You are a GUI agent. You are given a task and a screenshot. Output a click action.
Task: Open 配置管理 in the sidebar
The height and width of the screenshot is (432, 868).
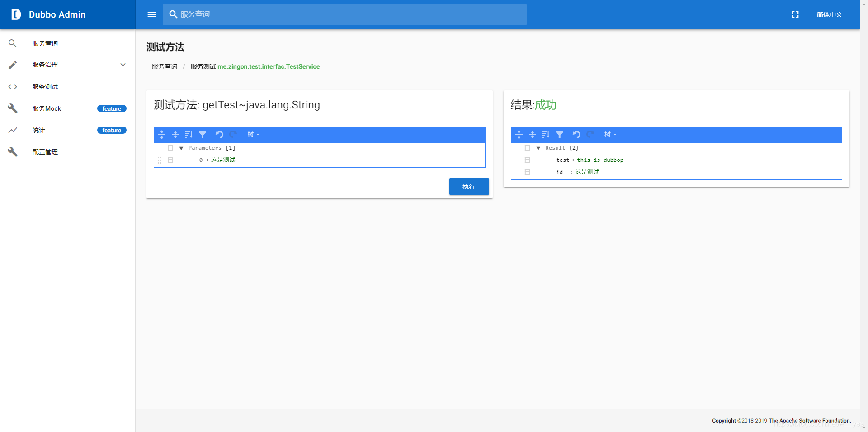click(x=68, y=152)
